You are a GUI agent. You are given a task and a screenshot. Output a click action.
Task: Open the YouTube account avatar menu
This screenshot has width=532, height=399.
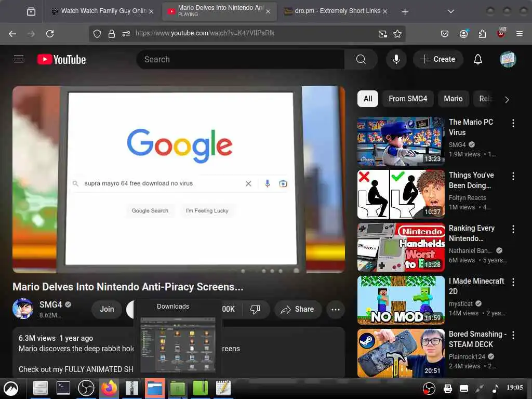pyautogui.click(x=508, y=59)
